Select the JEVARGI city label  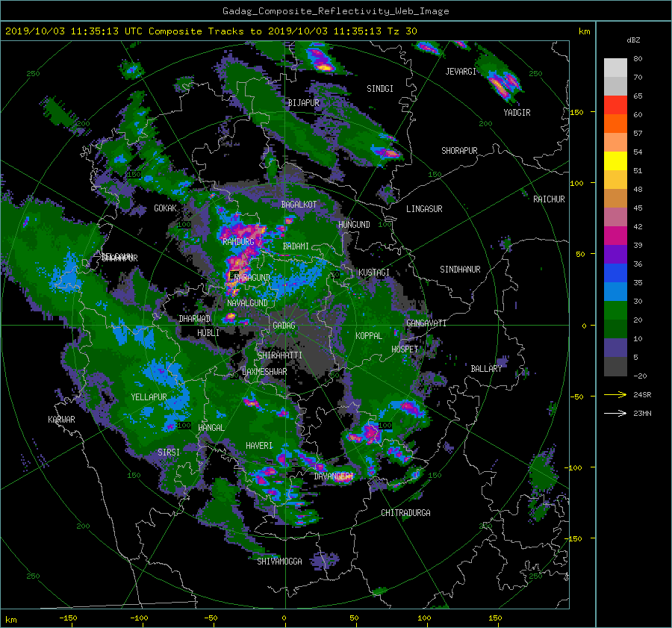(x=461, y=72)
